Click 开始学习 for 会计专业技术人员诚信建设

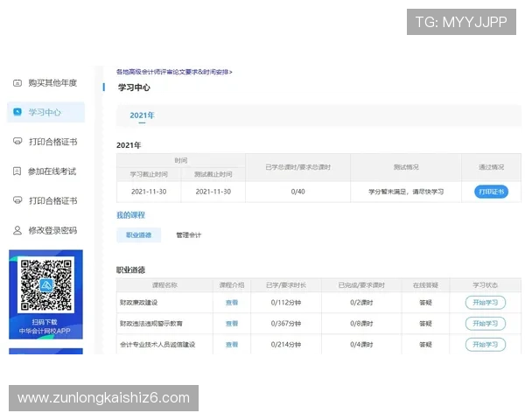tap(485, 344)
